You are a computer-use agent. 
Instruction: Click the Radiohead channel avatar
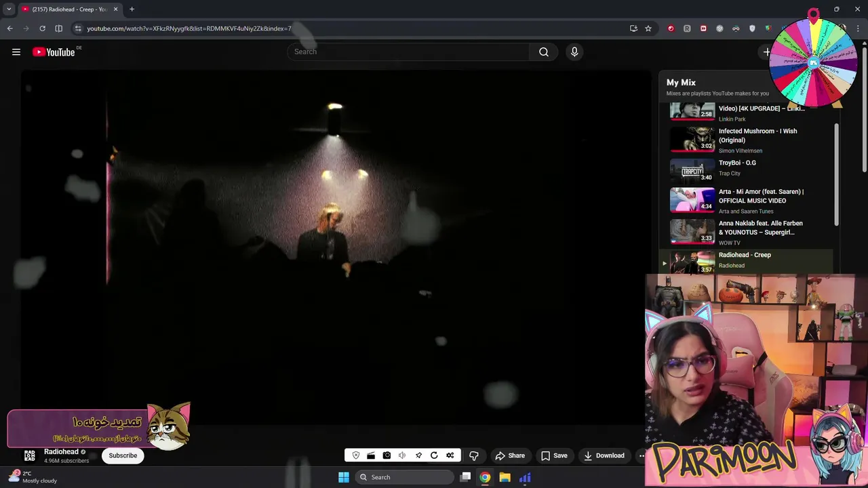30,455
